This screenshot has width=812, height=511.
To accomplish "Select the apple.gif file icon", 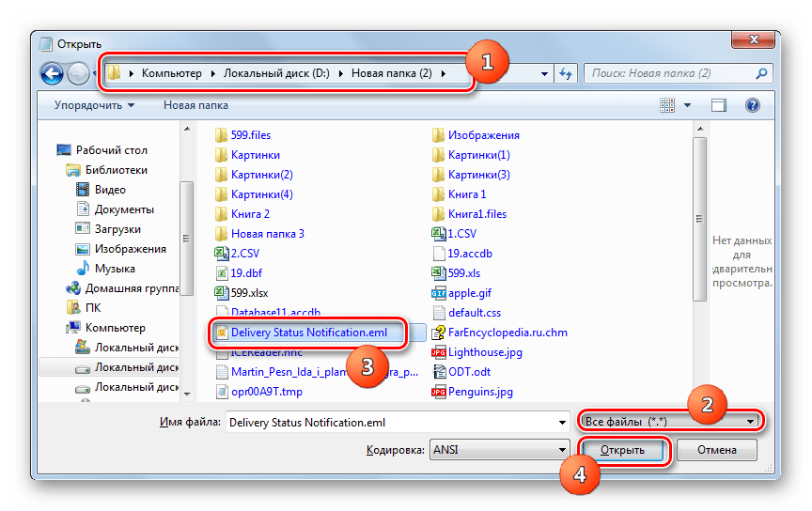I will point(438,293).
